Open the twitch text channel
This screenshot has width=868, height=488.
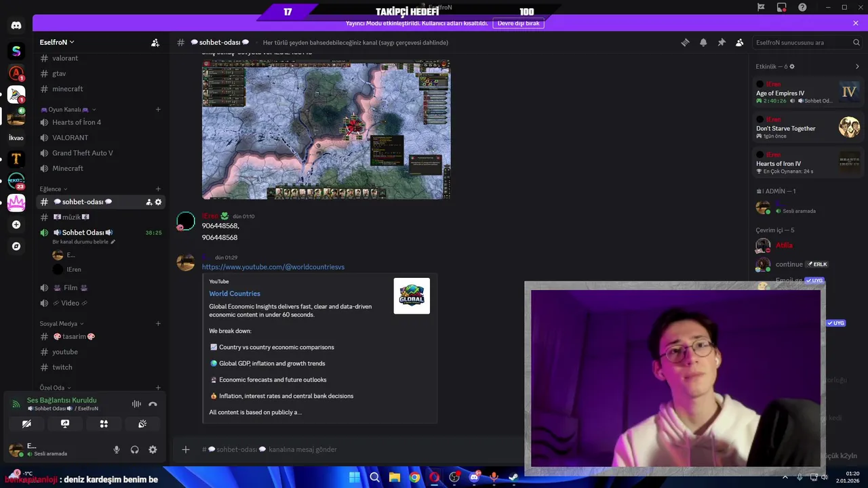100,367
